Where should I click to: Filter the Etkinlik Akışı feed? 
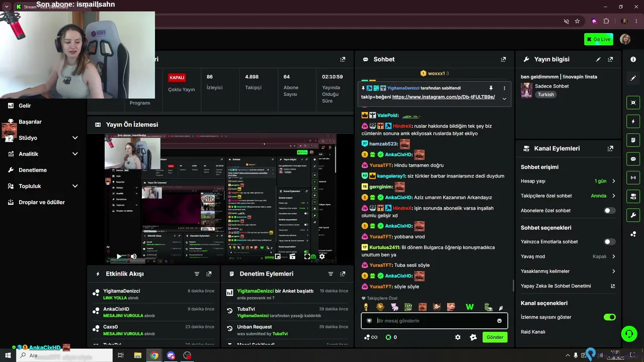[x=197, y=274]
